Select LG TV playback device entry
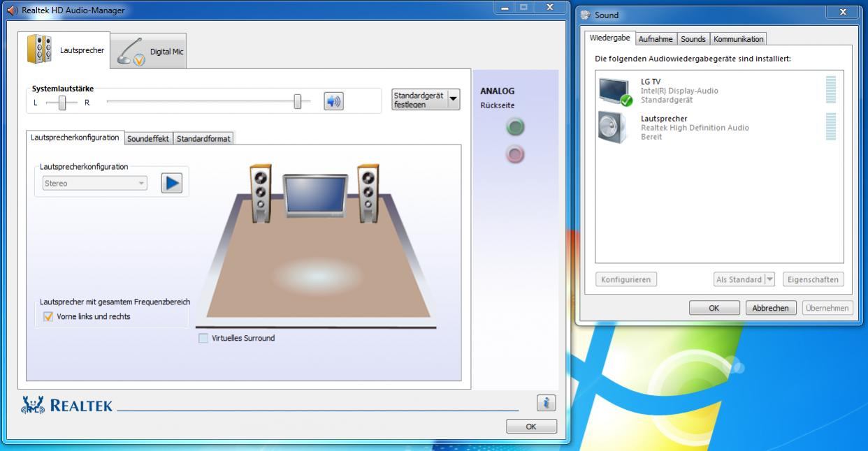This screenshot has height=451, width=868. (719, 91)
